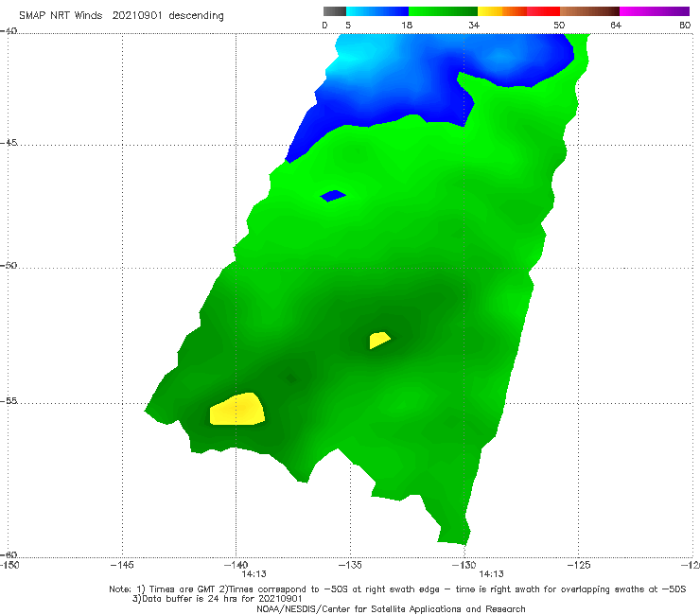Viewport: 700px width, 615px height.
Task: Click the latitude axis label '-50'
Action: (9, 265)
